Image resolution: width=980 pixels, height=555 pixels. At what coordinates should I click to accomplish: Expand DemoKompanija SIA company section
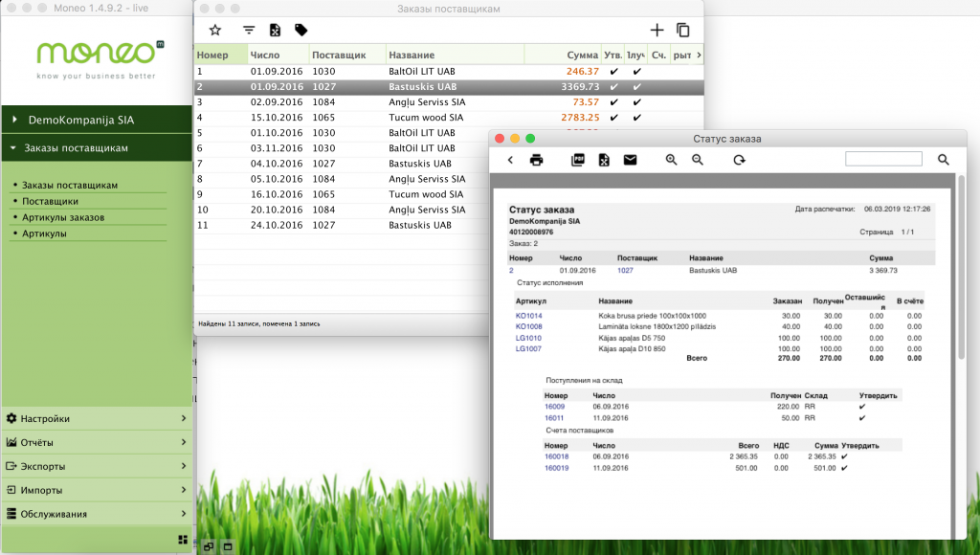coord(96,120)
